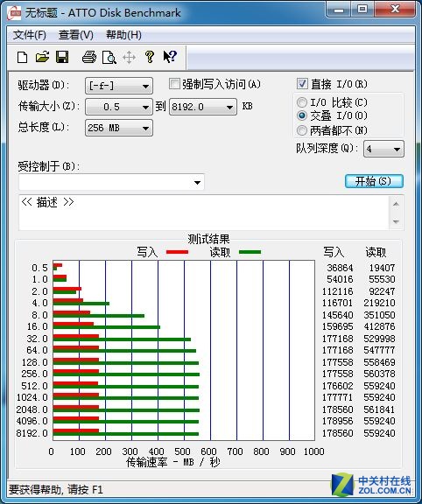This screenshot has width=422, height=504.
Task: Close the ATTO Disk Benchmark window
Action: pos(396,10)
